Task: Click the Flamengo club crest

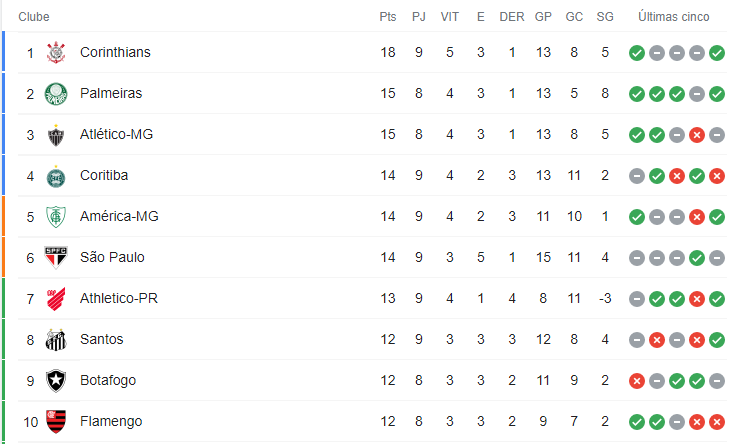Action: tap(56, 421)
